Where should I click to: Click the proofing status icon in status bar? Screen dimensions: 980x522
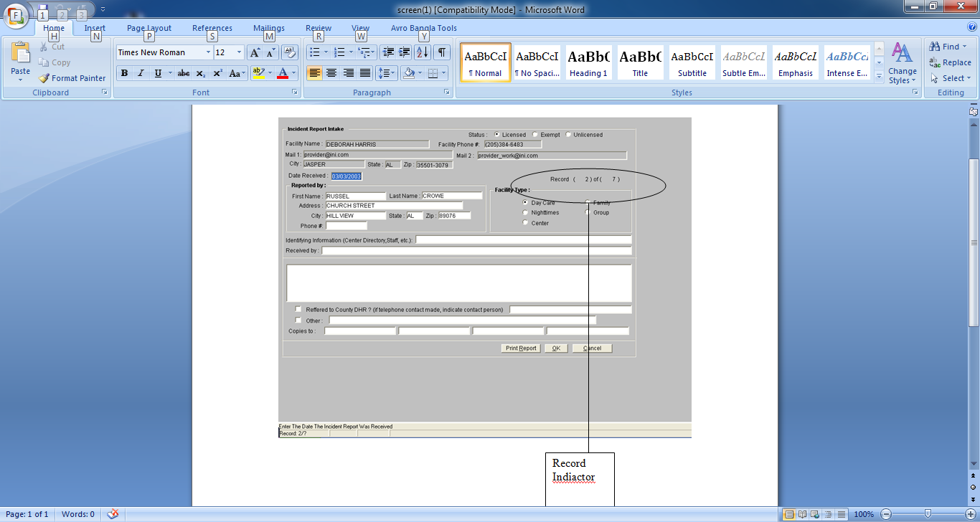[113, 514]
